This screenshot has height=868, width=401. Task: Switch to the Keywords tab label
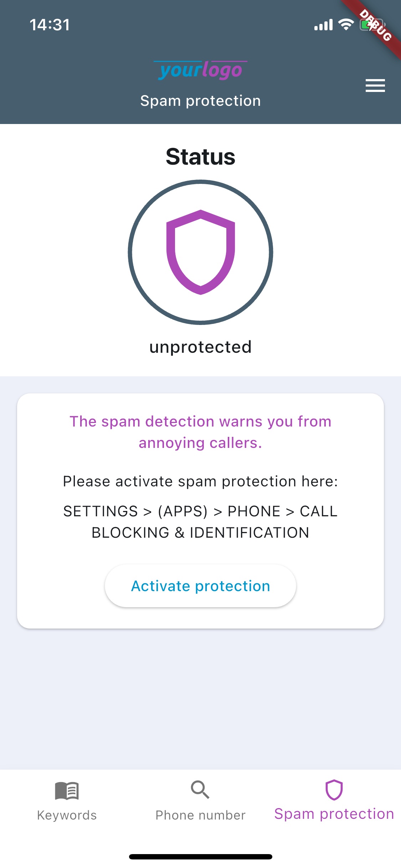[67, 815]
